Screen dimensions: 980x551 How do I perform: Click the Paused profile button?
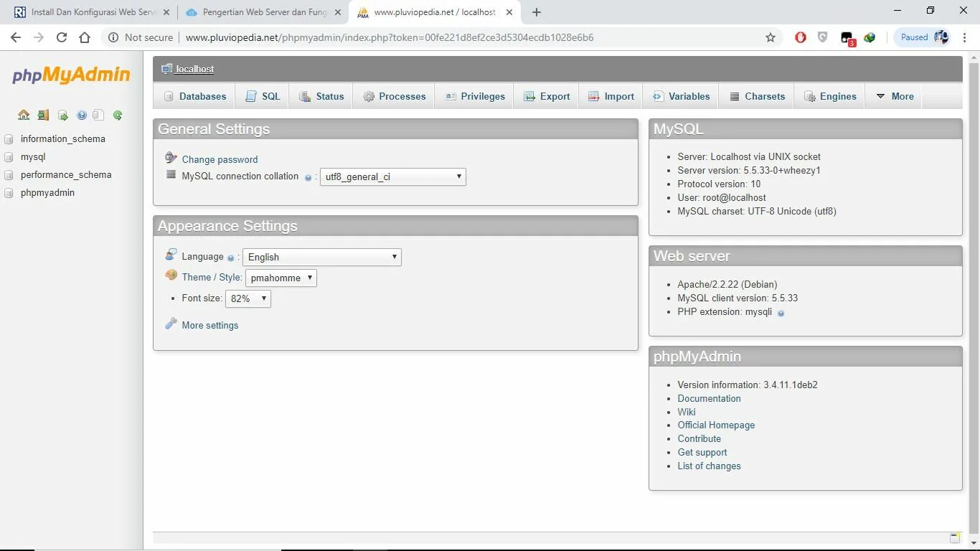click(924, 37)
